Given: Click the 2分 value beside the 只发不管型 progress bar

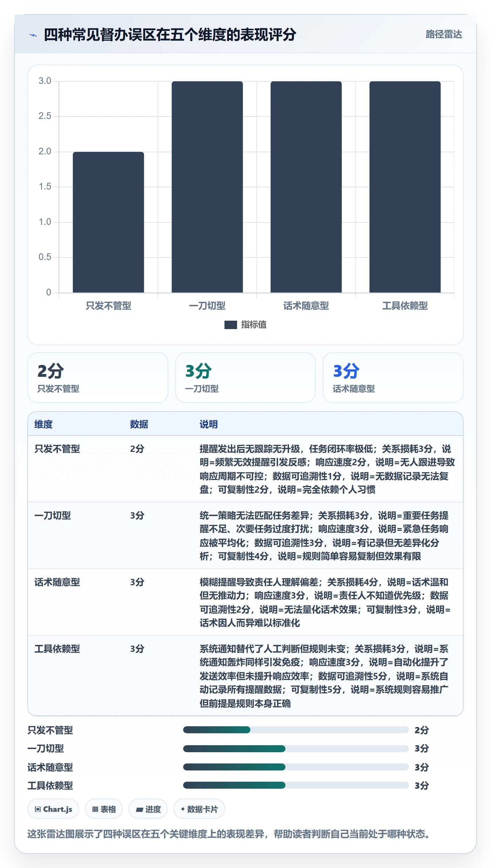Looking at the screenshot, I should coord(422,730).
